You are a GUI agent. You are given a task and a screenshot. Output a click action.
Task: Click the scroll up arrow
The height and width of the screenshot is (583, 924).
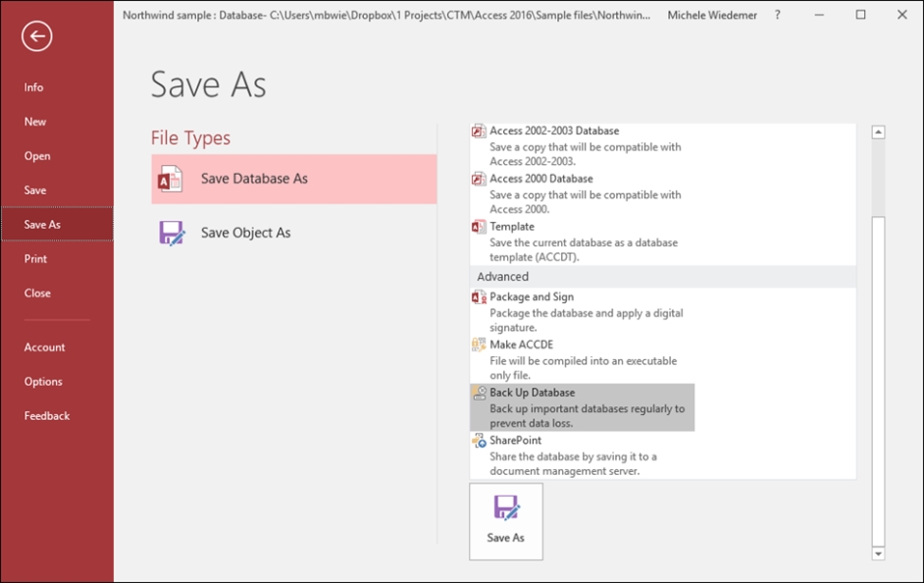click(x=878, y=132)
